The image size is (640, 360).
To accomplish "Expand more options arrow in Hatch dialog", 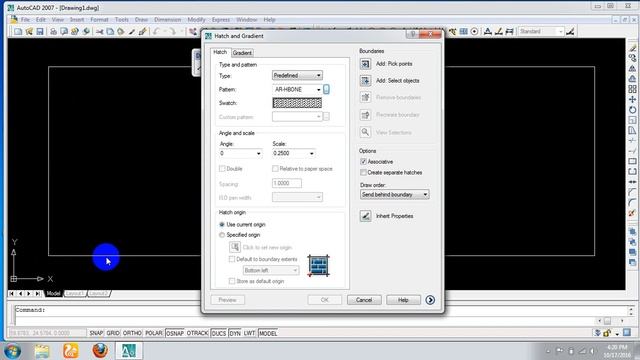I will tap(430, 300).
